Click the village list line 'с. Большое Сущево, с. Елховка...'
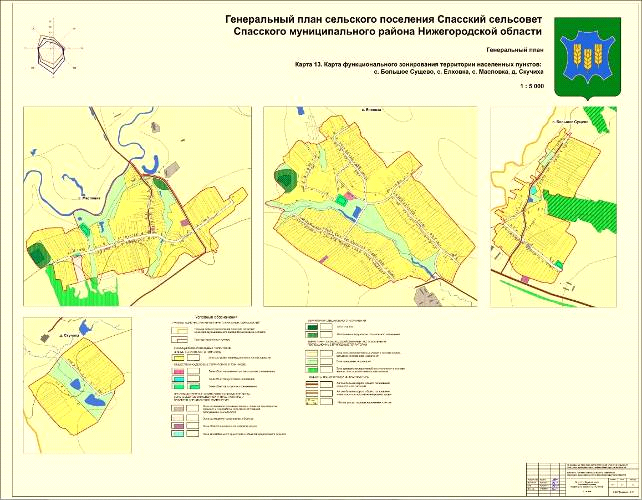This screenshot has height=500, width=642. click(459, 71)
